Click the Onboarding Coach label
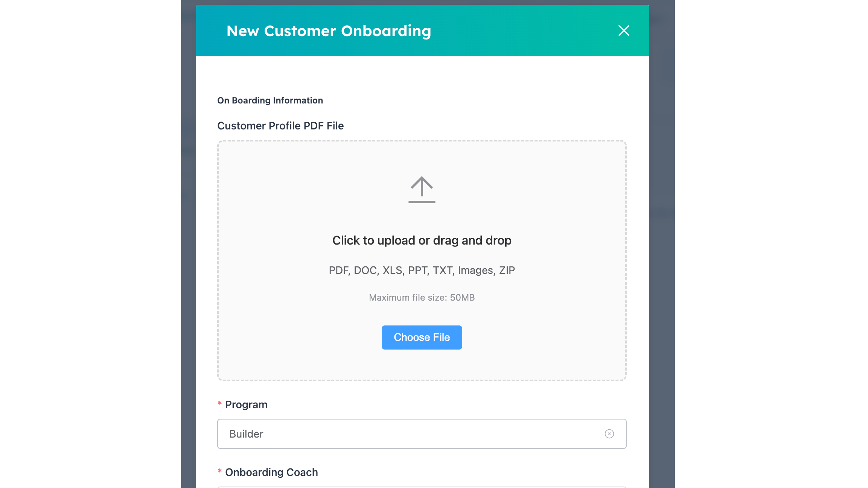This screenshot has height=488, width=868. tap(271, 472)
